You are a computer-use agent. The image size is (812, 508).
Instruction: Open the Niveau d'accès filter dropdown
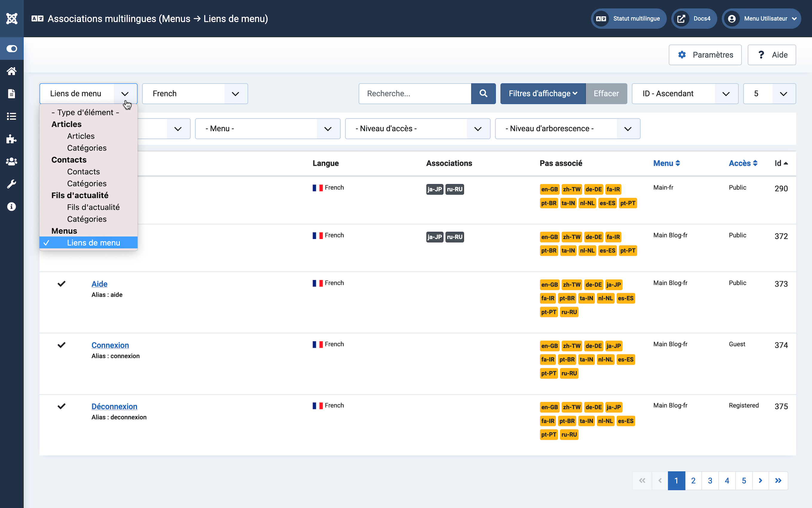(x=418, y=128)
